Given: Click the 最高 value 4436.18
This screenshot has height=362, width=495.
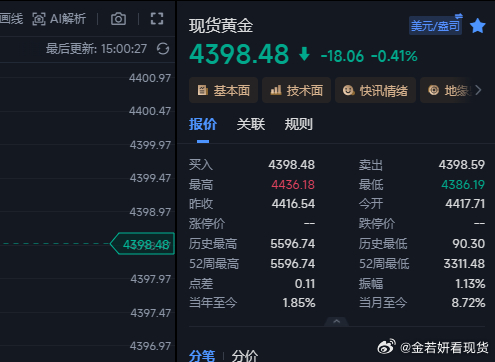Looking at the screenshot, I should tap(293, 185).
